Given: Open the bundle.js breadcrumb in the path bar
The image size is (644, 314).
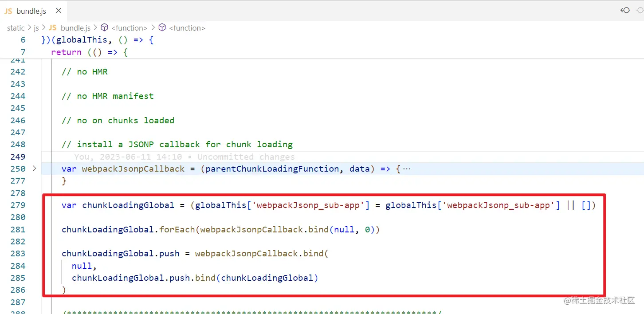Looking at the screenshot, I should [75, 28].
